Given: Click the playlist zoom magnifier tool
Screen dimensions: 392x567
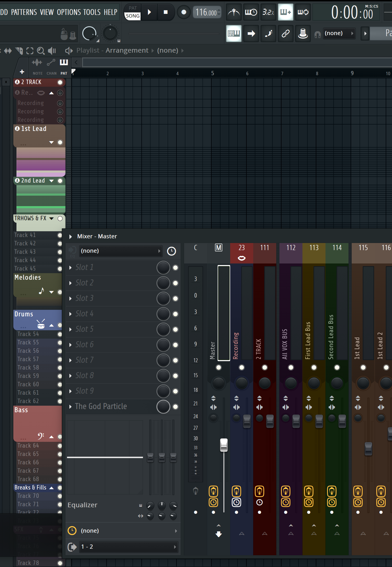Looking at the screenshot, I should 41,51.
